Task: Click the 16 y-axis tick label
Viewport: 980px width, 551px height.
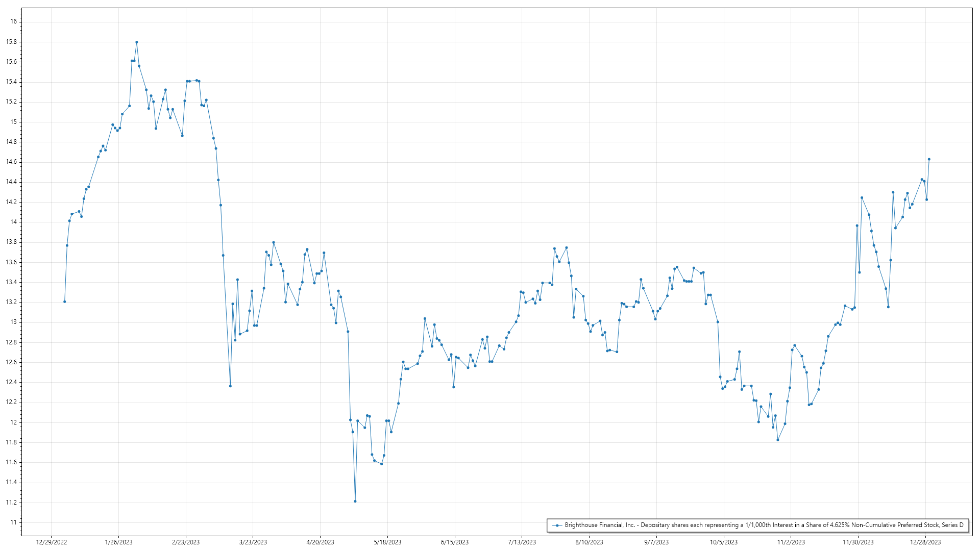Action: [x=14, y=21]
